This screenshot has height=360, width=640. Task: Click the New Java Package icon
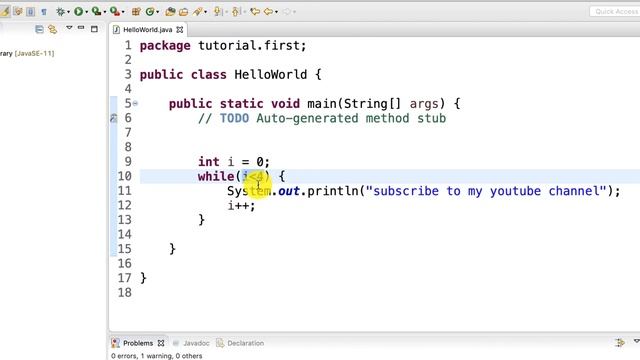136,11
